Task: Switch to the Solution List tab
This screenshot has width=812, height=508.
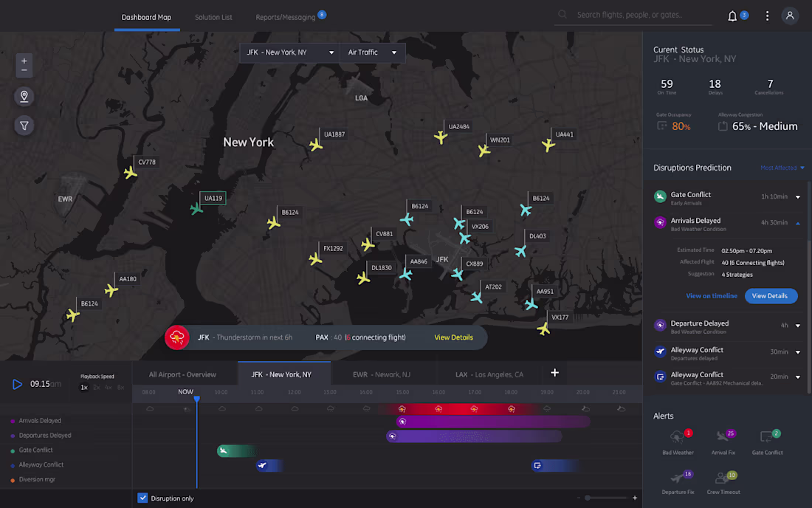Action: (213, 17)
